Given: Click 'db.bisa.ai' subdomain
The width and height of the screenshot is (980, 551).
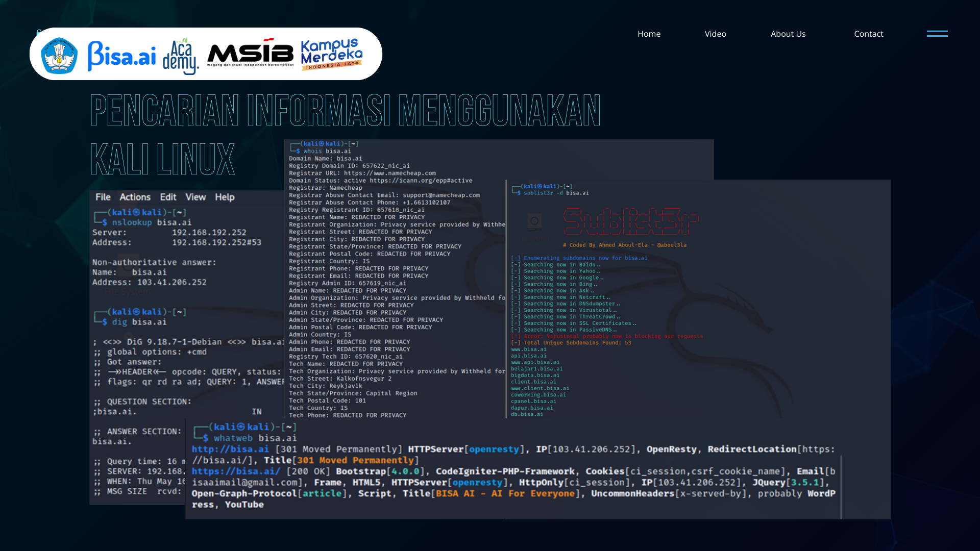Looking at the screenshot, I should [527, 414].
